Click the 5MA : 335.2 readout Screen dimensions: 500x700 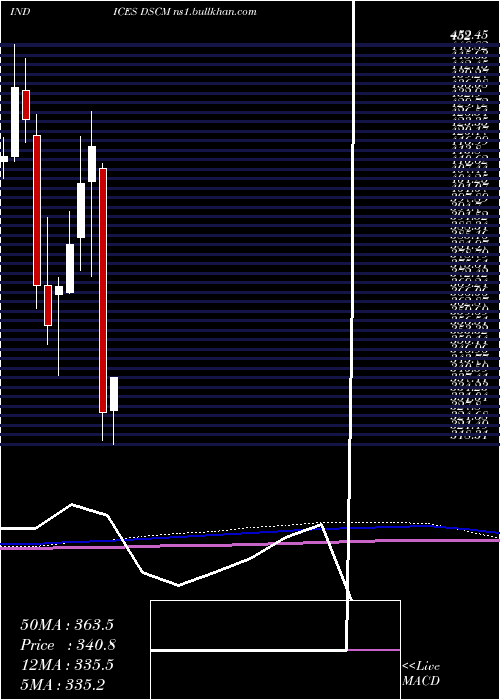tap(62, 684)
